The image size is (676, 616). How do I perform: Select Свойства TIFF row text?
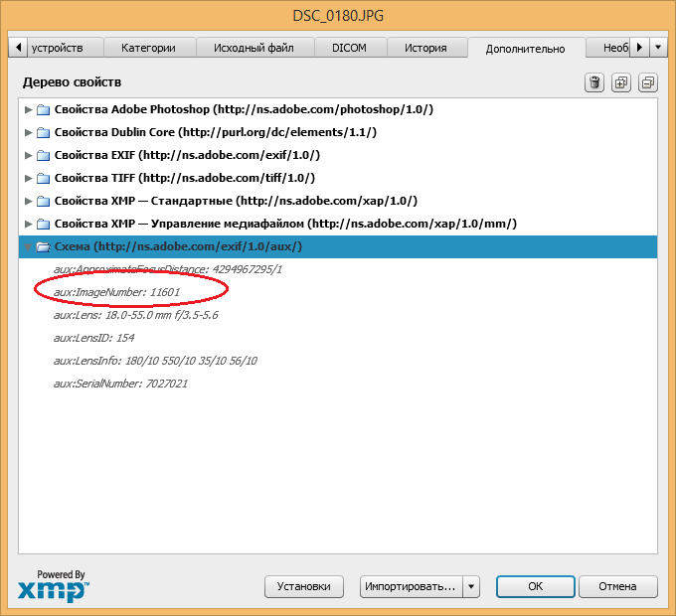pyautogui.click(x=185, y=178)
